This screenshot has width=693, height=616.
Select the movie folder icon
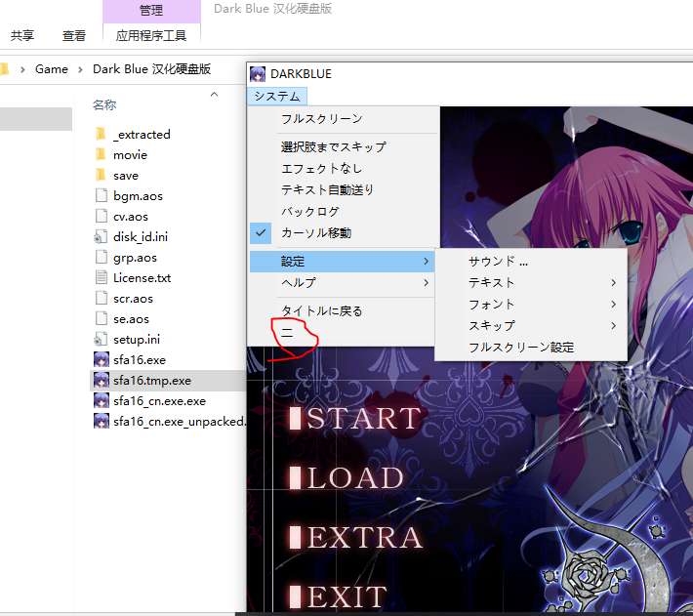coord(101,154)
